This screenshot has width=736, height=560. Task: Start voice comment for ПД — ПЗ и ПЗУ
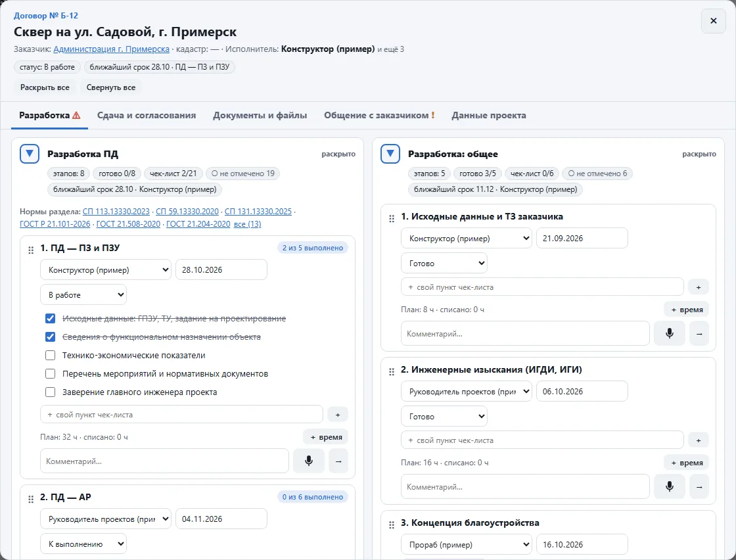coord(308,461)
